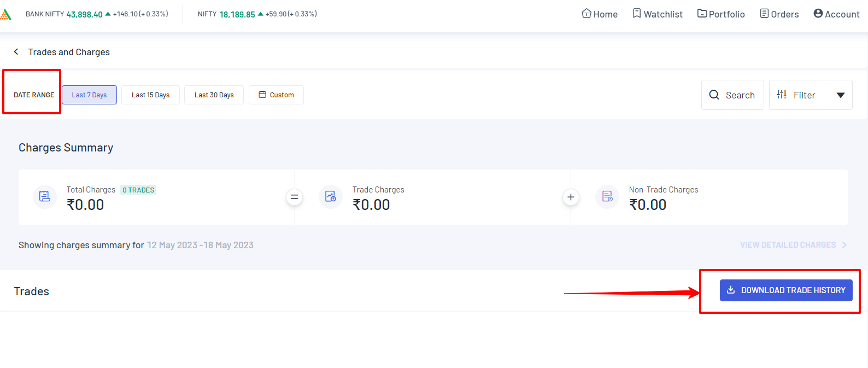This screenshot has width=868, height=368.
Task: Click the magnifying glass search icon
Action: (x=714, y=95)
